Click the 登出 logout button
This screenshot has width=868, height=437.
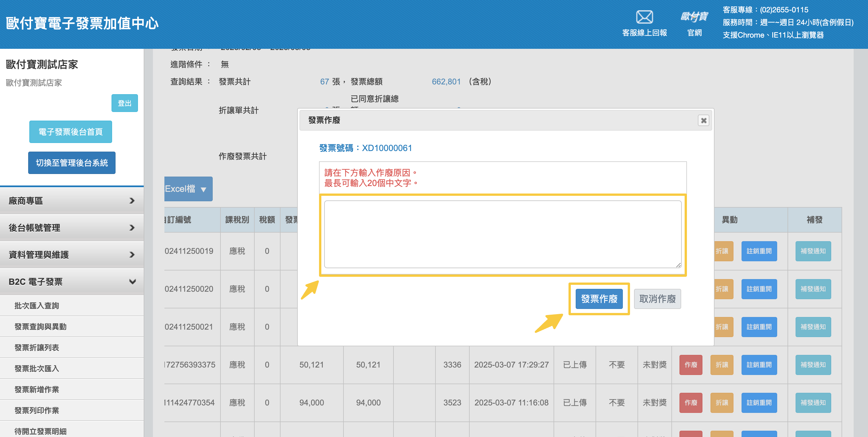[x=124, y=103]
